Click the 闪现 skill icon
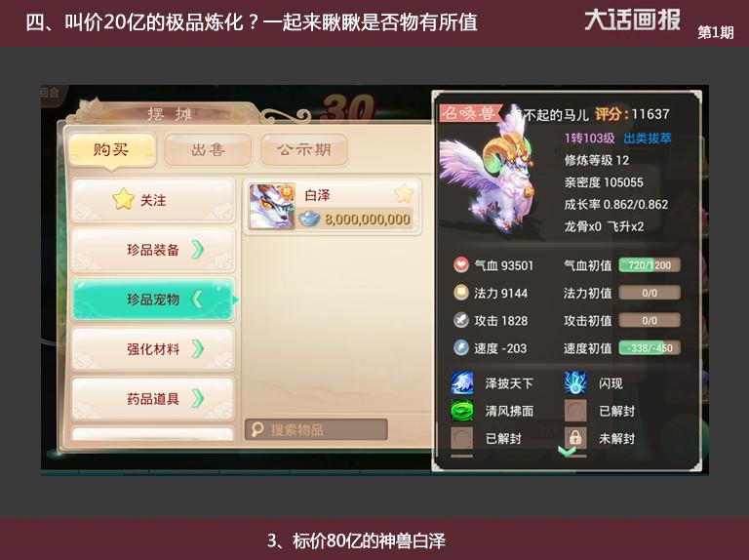 [x=575, y=383]
